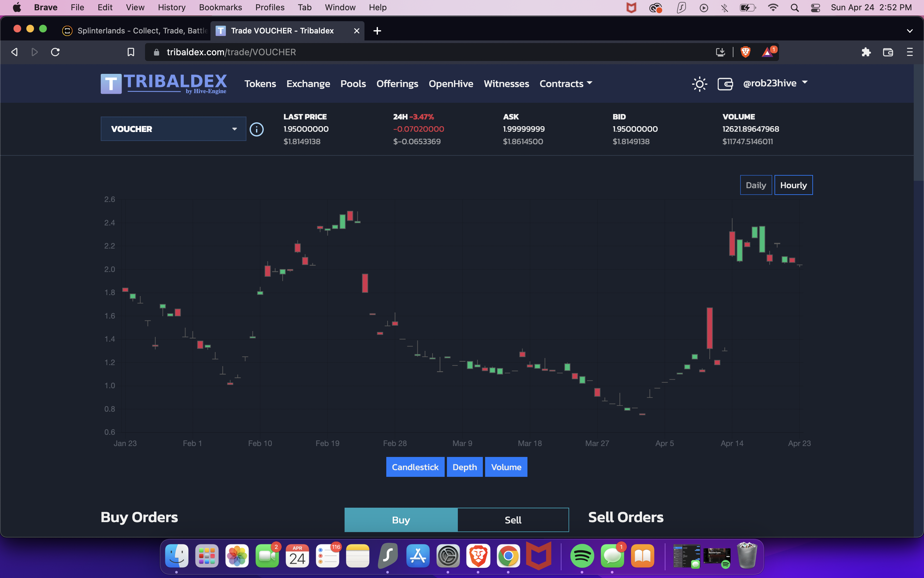Switch chart to Daily interval

coord(756,185)
